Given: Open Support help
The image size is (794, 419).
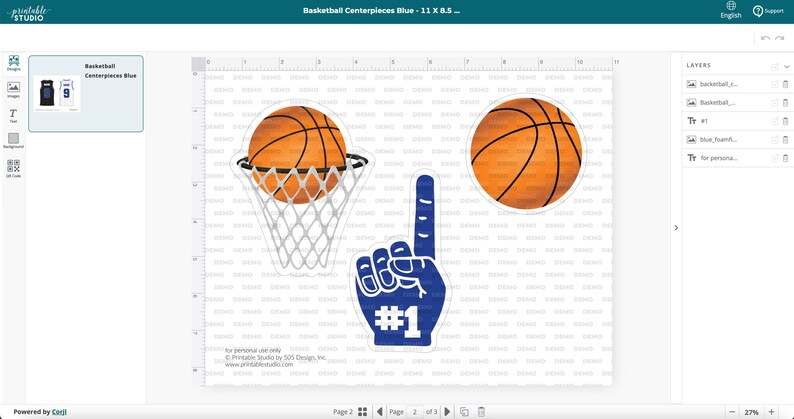Looking at the screenshot, I should tap(768, 11).
